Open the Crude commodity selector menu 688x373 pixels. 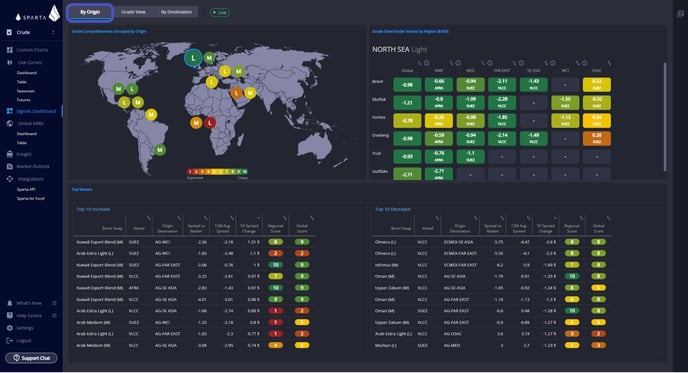tap(53, 32)
